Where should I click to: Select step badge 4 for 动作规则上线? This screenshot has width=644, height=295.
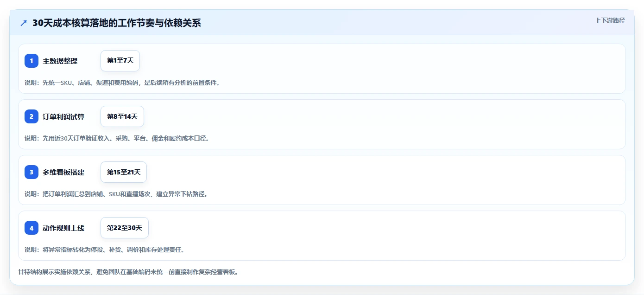32,228
